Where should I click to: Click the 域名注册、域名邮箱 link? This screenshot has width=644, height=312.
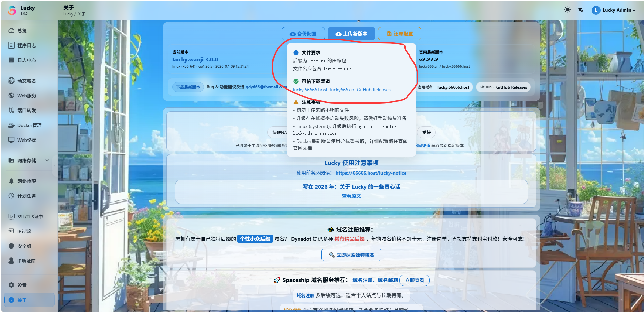pyautogui.click(x=375, y=280)
